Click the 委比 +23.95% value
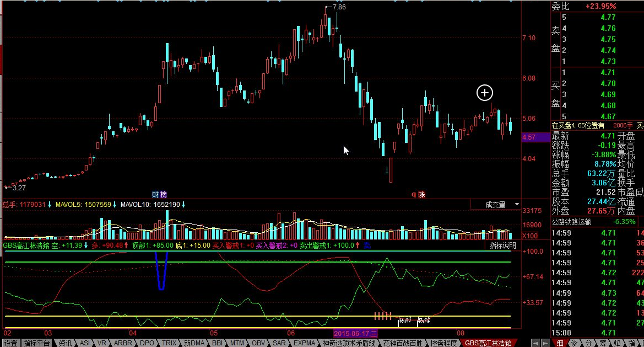Viewport: 644px width, 347px height. pyautogui.click(x=600, y=6)
